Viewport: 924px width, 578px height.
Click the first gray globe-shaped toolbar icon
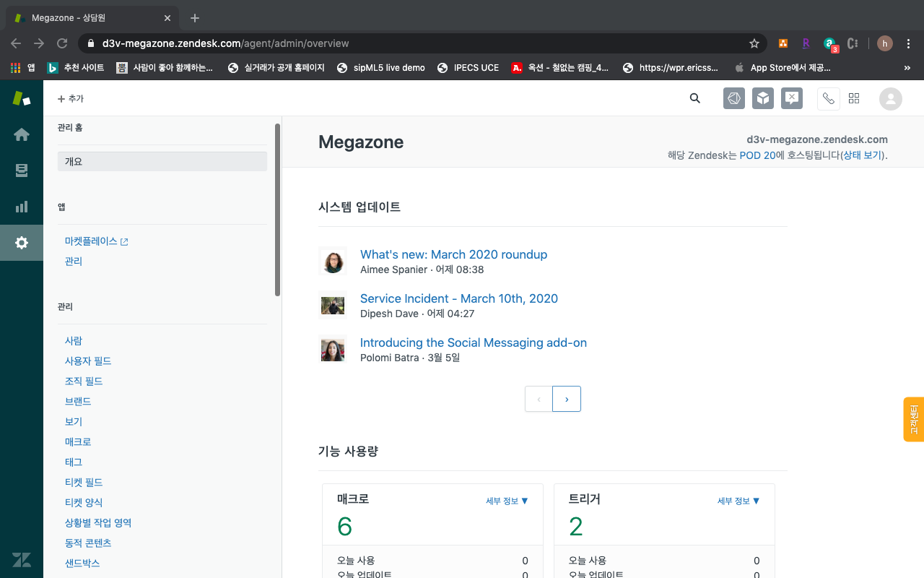click(734, 98)
